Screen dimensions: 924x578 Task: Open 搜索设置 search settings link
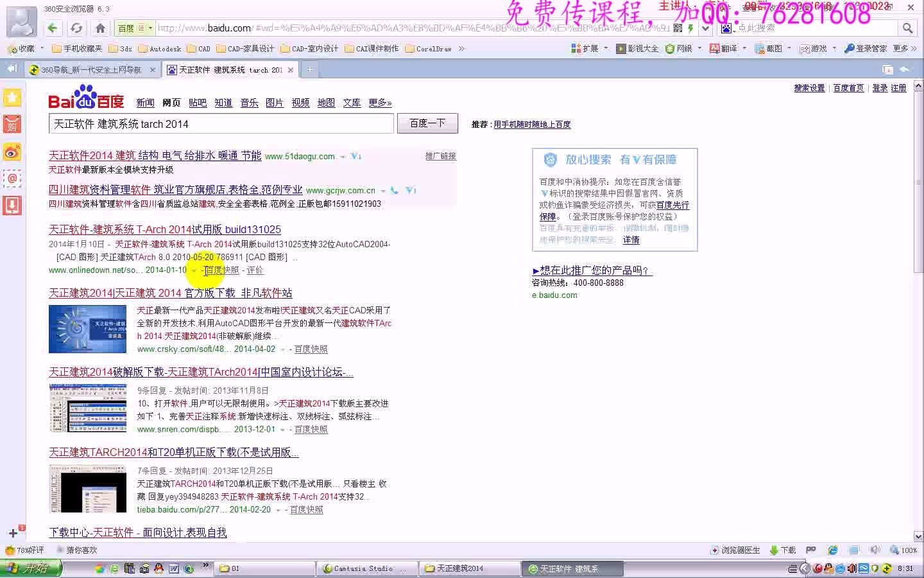pos(809,88)
